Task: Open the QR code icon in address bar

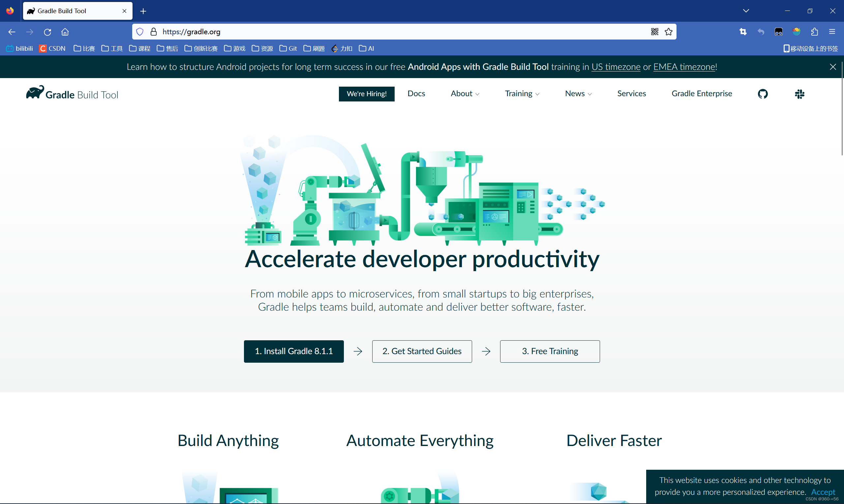Action: coord(654,32)
